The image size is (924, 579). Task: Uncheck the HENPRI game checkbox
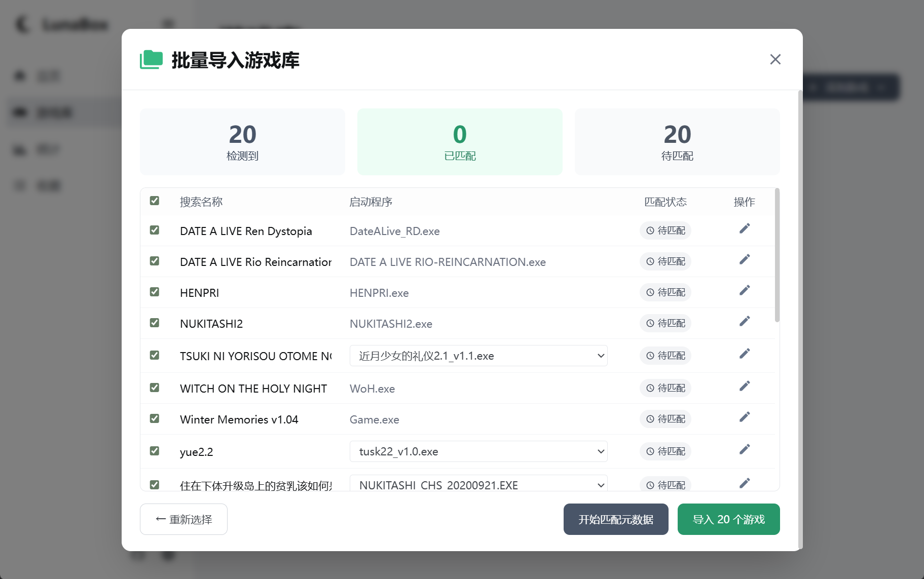coord(155,292)
